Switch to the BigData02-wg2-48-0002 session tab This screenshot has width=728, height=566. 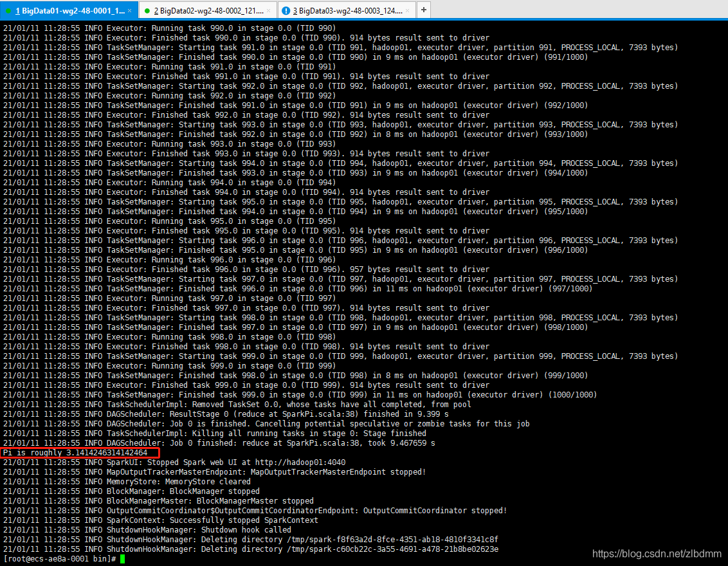(x=208, y=10)
